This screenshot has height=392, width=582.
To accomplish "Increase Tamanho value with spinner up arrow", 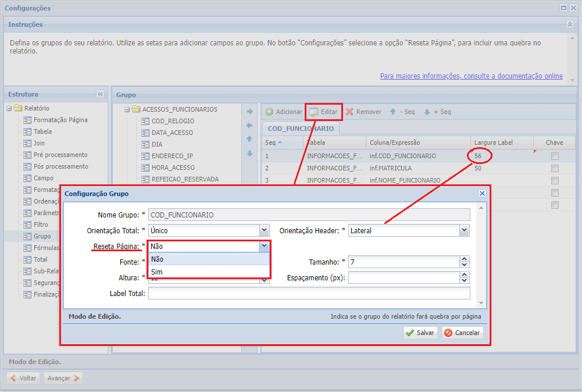I will click(x=464, y=259).
